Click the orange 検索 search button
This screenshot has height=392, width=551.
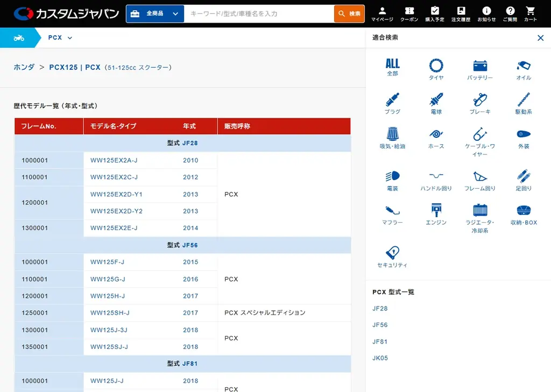[349, 14]
